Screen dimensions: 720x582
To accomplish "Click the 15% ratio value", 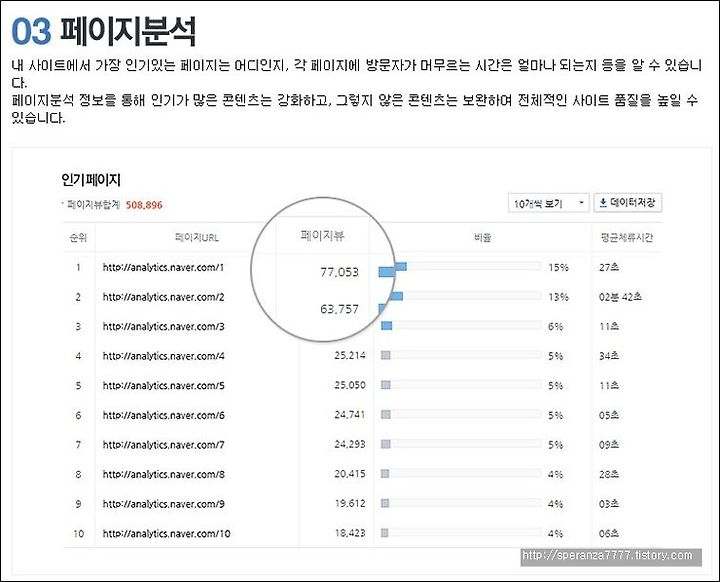I will click(x=558, y=267).
